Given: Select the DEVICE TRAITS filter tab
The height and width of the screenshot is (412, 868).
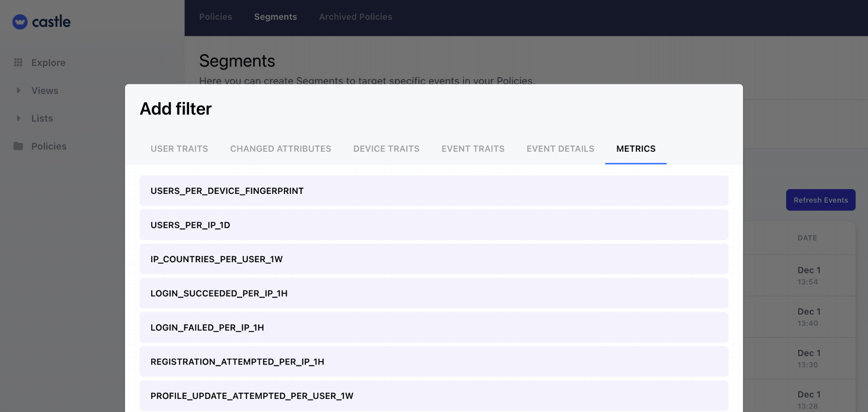Looking at the screenshot, I should click(386, 149).
